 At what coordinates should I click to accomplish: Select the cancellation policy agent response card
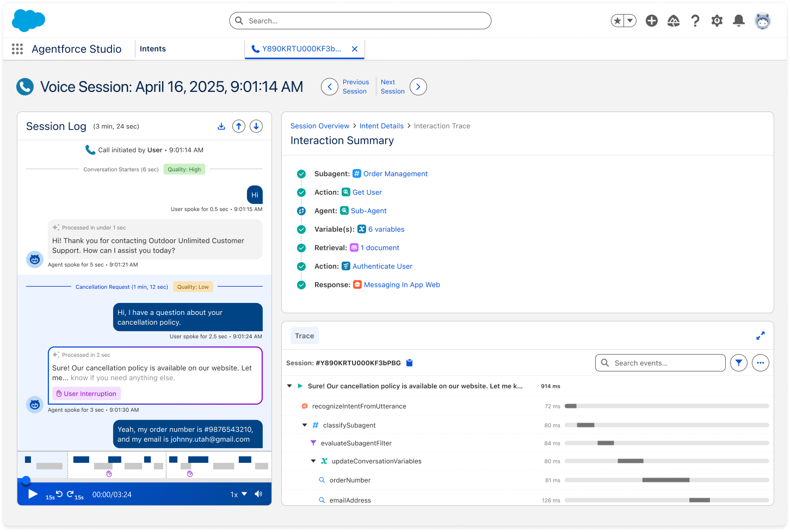tap(155, 375)
